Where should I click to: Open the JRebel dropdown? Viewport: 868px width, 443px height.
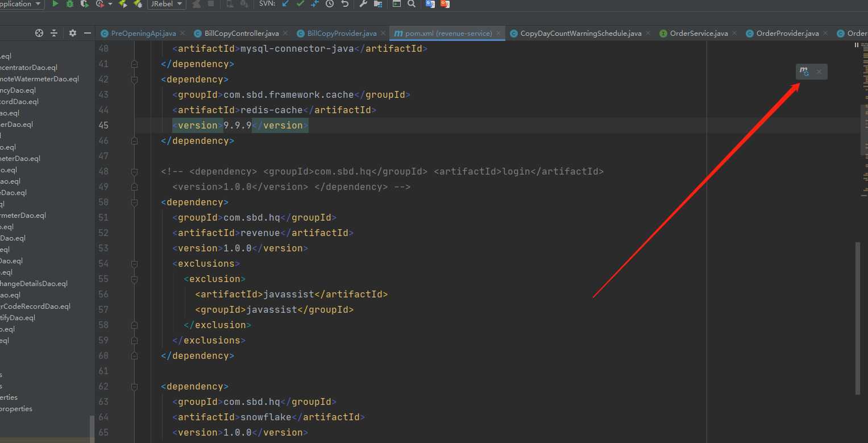click(167, 4)
